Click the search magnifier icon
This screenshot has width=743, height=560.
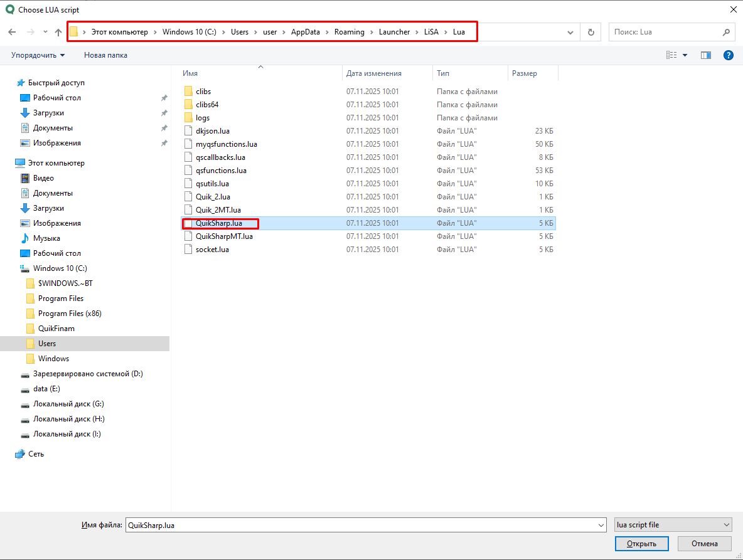[726, 32]
